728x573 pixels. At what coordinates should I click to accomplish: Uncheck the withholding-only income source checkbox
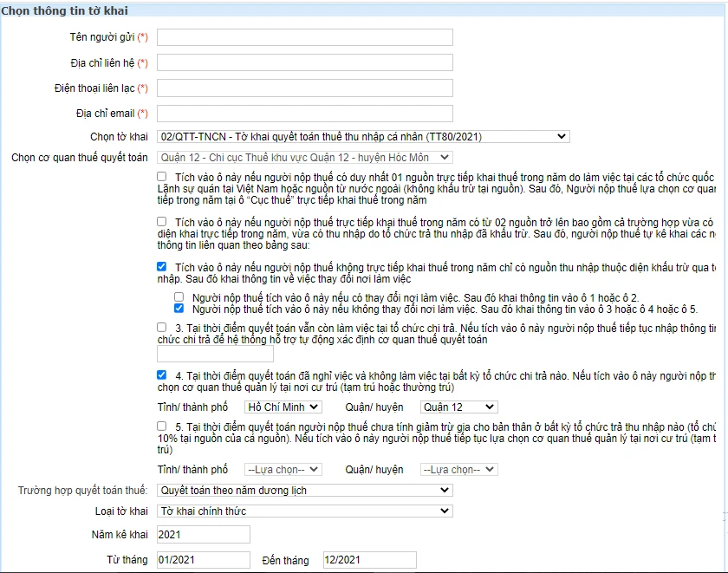coord(162,267)
